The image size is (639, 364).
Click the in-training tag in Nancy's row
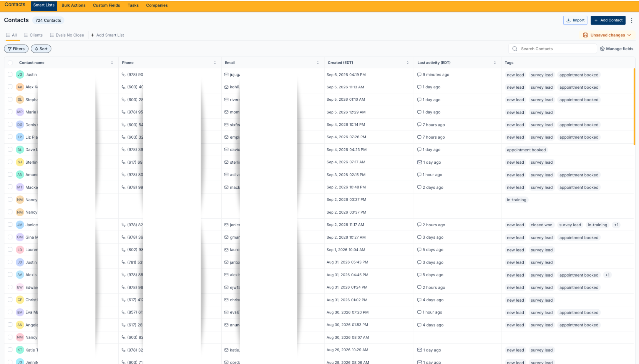click(517, 200)
